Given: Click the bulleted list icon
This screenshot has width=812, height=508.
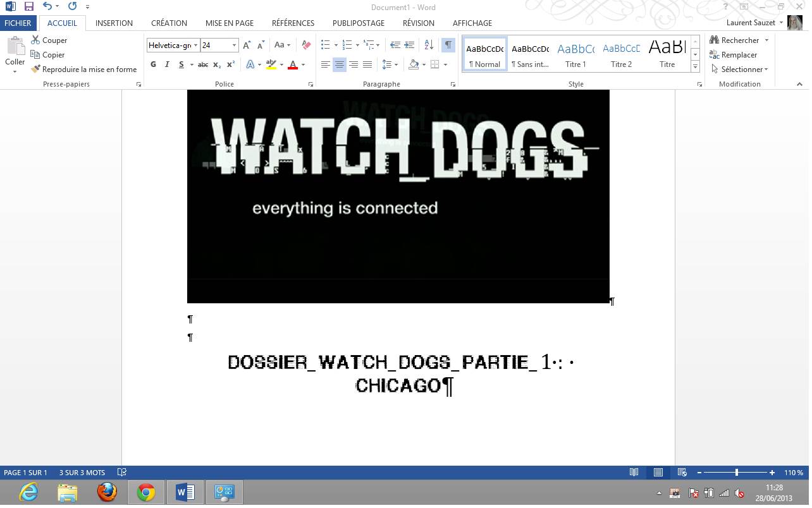Looking at the screenshot, I should pos(325,45).
